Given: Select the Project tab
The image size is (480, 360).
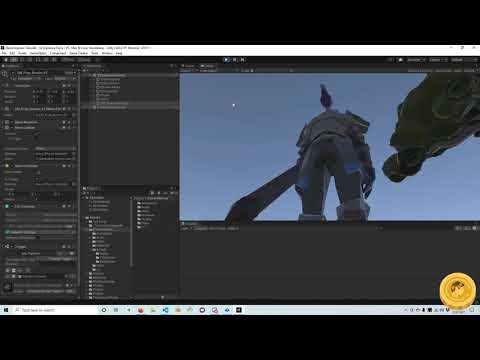Looking at the screenshot, I should 91,188.
